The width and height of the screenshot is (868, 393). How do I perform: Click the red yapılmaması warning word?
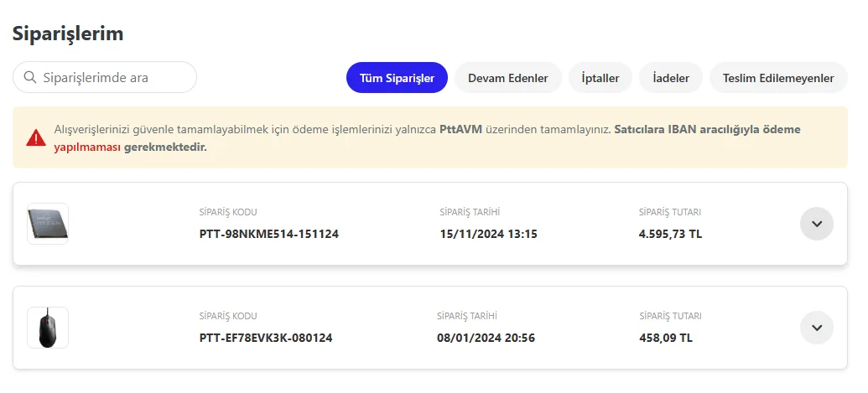[x=87, y=147]
